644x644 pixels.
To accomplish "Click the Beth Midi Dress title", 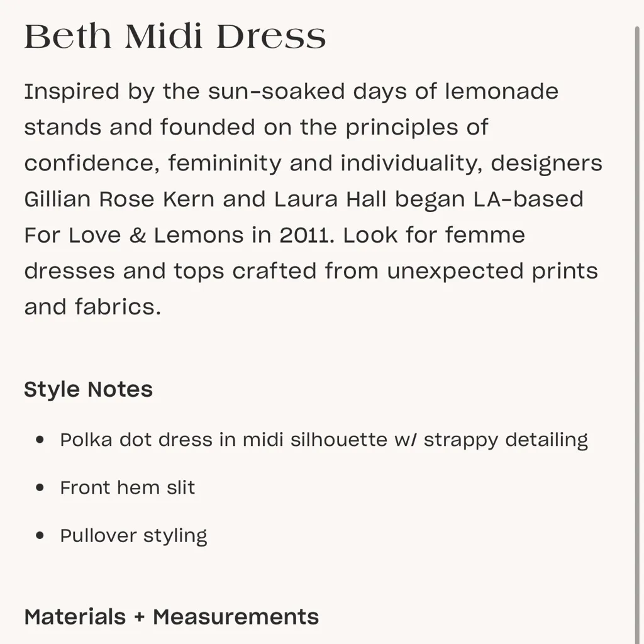I will click(175, 36).
